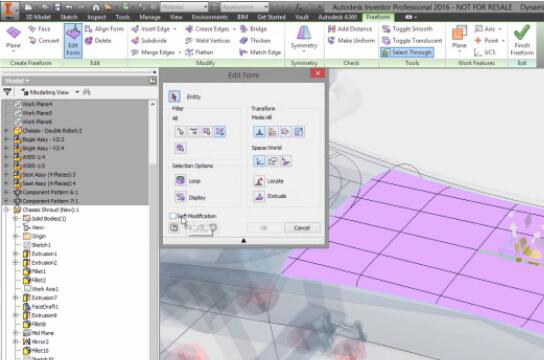Select the work Point tool

pyautogui.click(x=486, y=41)
